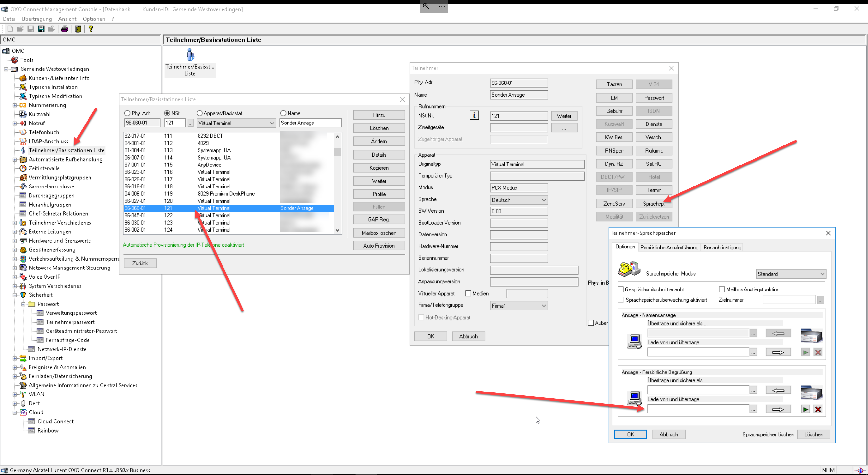Check the Mailbox Austiegsfunktion checkbox
Screen dimensions: 868x475
[x=722, y=289]
